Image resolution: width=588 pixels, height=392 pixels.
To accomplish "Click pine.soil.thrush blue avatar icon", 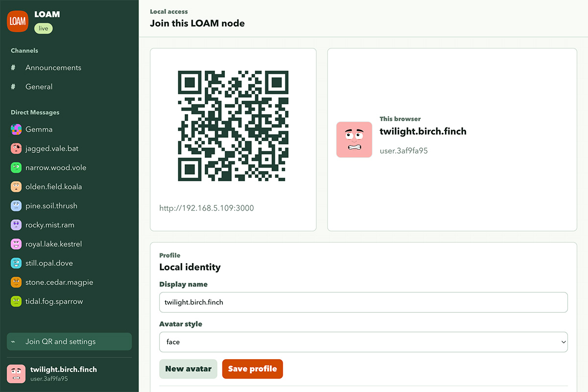I will pyautogui.click(x=16, y=206).
